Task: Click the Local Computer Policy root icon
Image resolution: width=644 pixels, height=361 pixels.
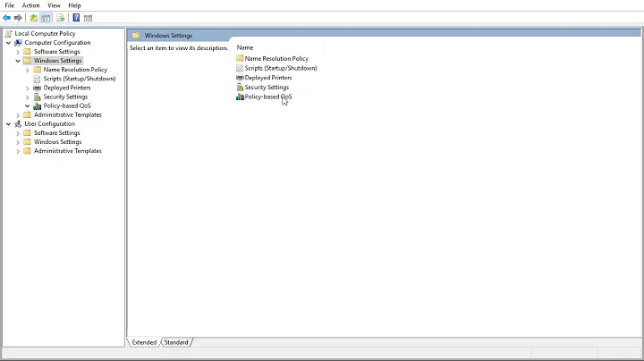Action: 9,34
